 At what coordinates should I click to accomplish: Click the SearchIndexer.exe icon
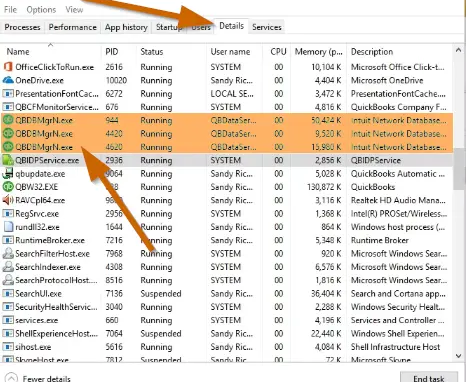8,267
